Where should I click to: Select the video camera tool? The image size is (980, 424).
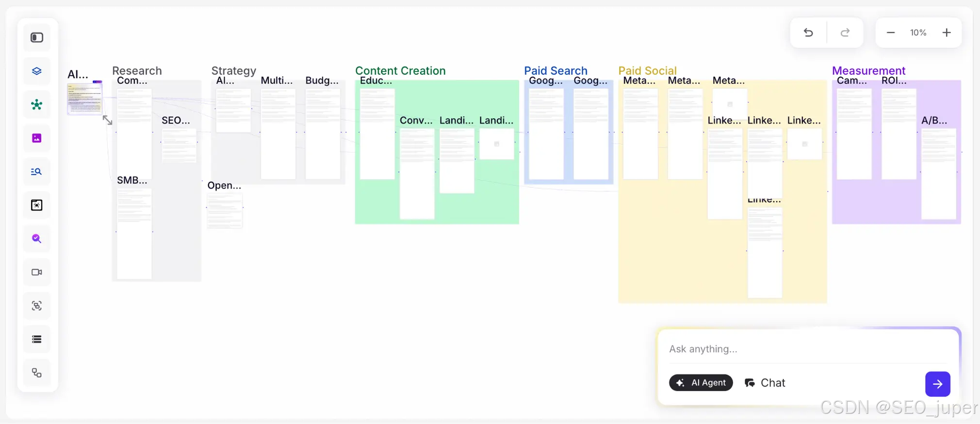coord(37,272)
